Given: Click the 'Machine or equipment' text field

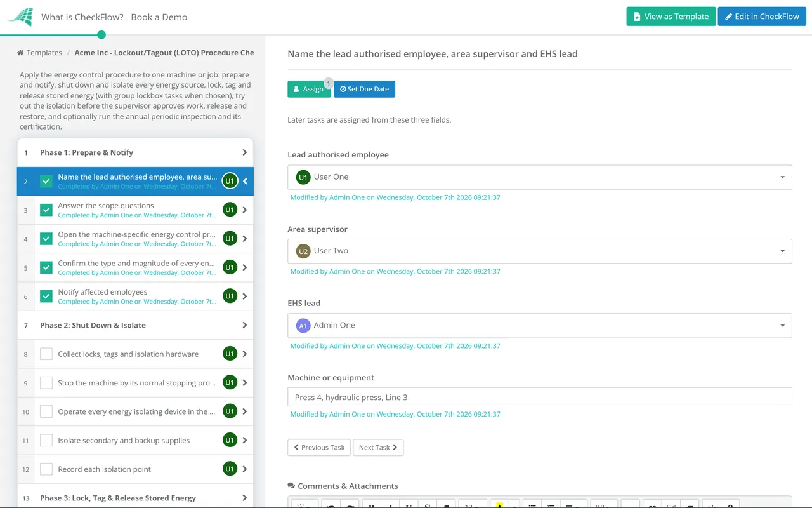Looking at the screenshot, I should tap(540, 398).
